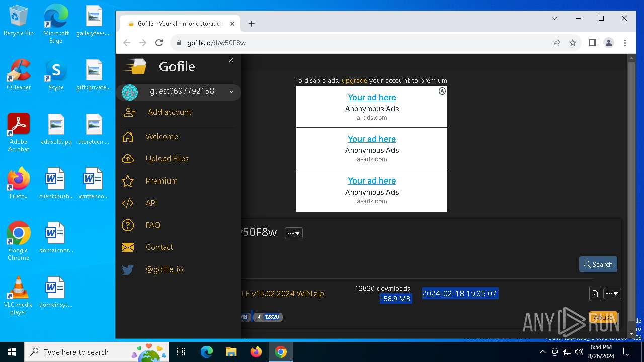Bookmark this tab with star icon

(573, 43)
